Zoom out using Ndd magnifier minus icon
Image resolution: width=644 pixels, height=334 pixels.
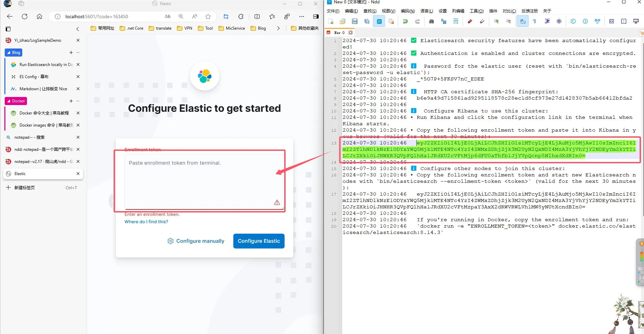[x=508, y=21]
